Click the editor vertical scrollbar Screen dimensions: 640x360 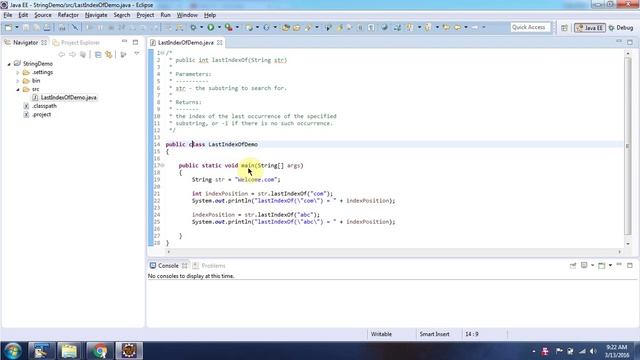tap(628, 146)
